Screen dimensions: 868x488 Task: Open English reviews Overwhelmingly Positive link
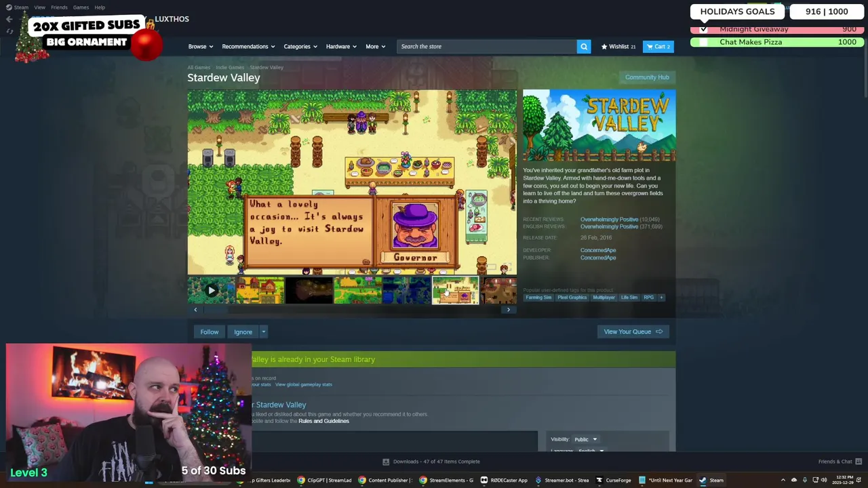point(609,226)
